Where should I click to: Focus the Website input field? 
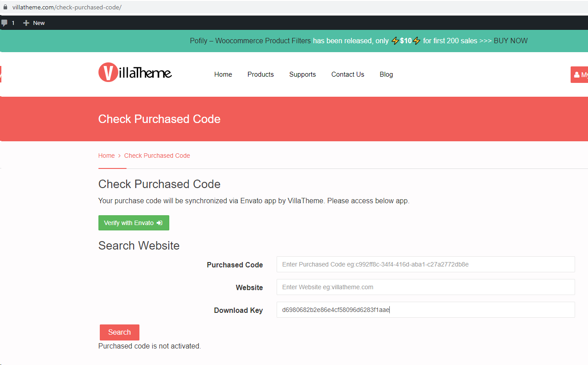tap(425, 287)
